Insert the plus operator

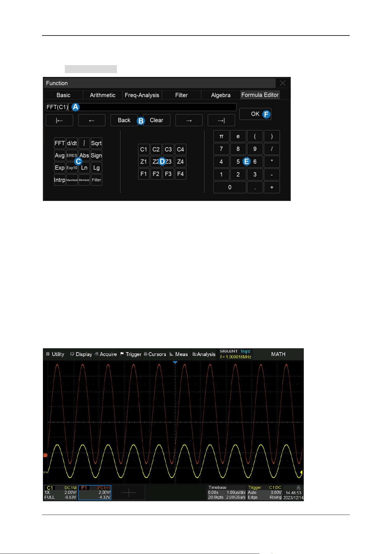(272, 187)
